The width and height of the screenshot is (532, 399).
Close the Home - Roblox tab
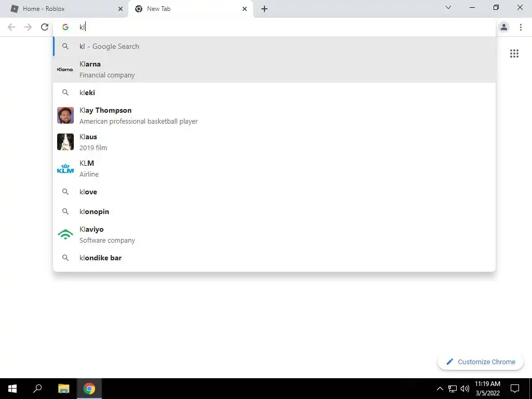[x=121, y=9]
